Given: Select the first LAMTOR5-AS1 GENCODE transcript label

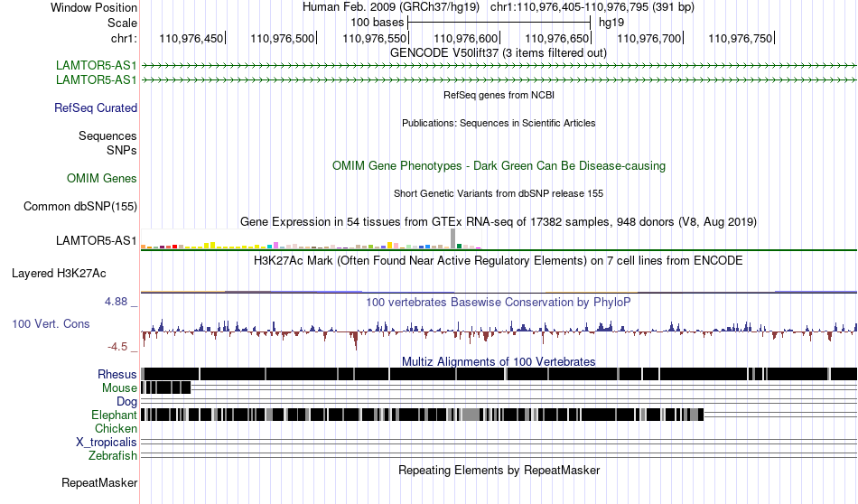Looking at the screenshot, I should (97, 66).
